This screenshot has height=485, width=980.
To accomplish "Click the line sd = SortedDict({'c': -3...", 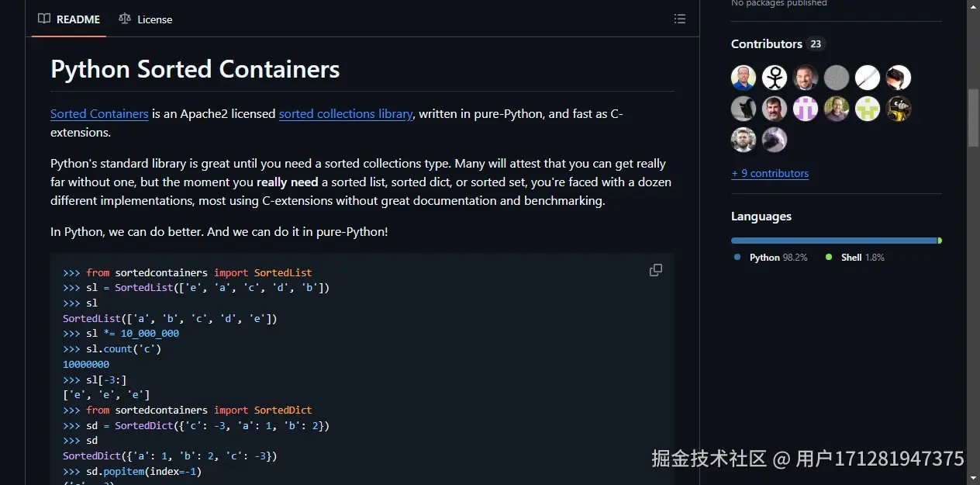I will pyautogui.click(x=196, y=425).
